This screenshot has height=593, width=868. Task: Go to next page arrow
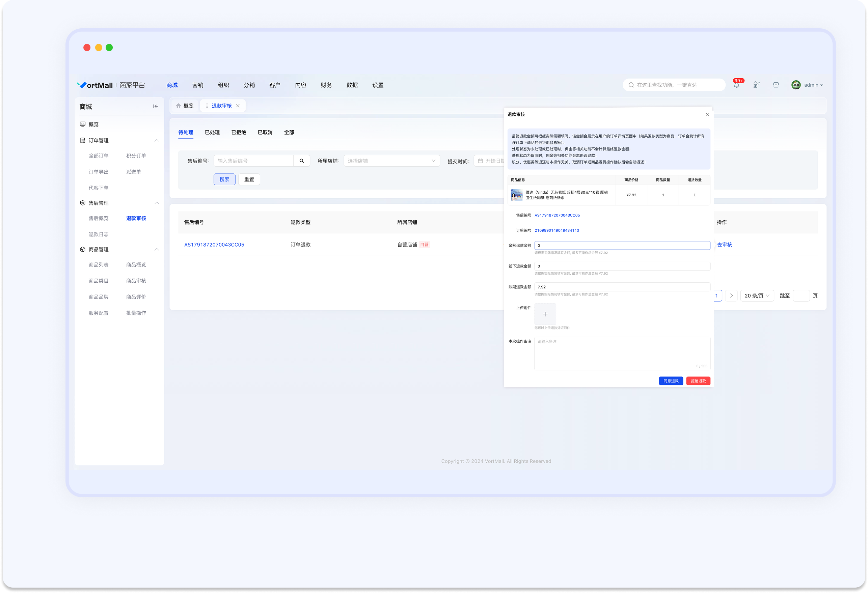(x=731, y=295)
